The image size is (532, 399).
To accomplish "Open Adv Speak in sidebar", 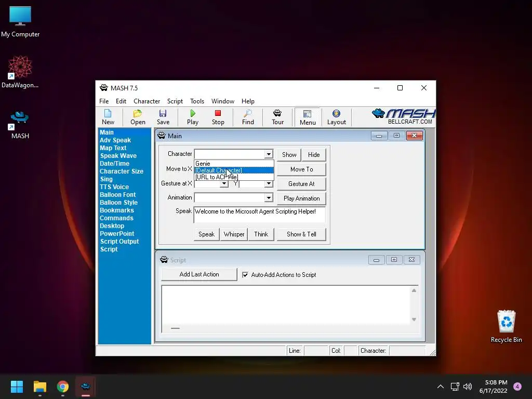I will point(115,140).
